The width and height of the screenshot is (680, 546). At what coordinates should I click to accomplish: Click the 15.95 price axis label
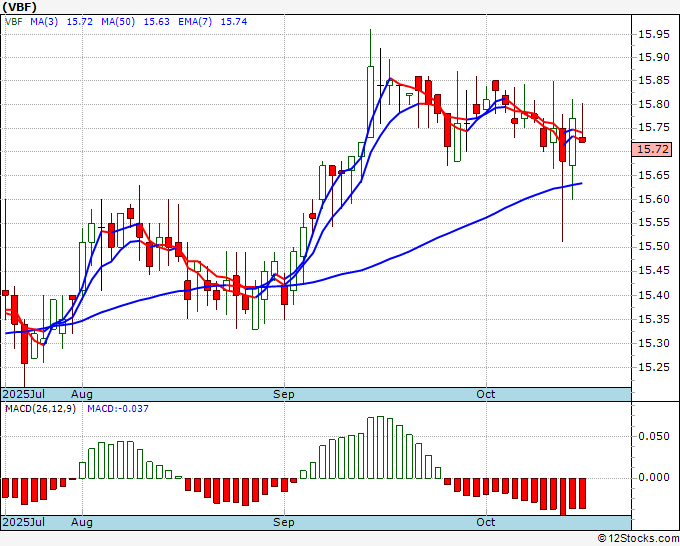(x=654, y=34)
